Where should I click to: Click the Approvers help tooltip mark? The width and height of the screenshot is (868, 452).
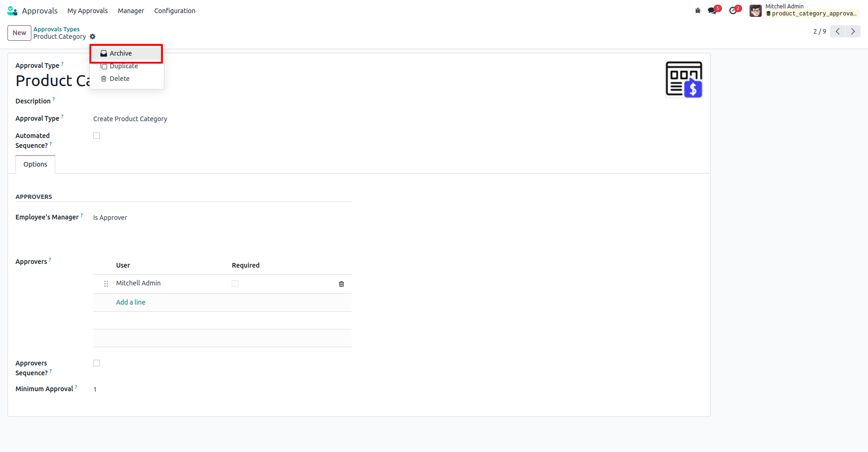click(50, 260)
